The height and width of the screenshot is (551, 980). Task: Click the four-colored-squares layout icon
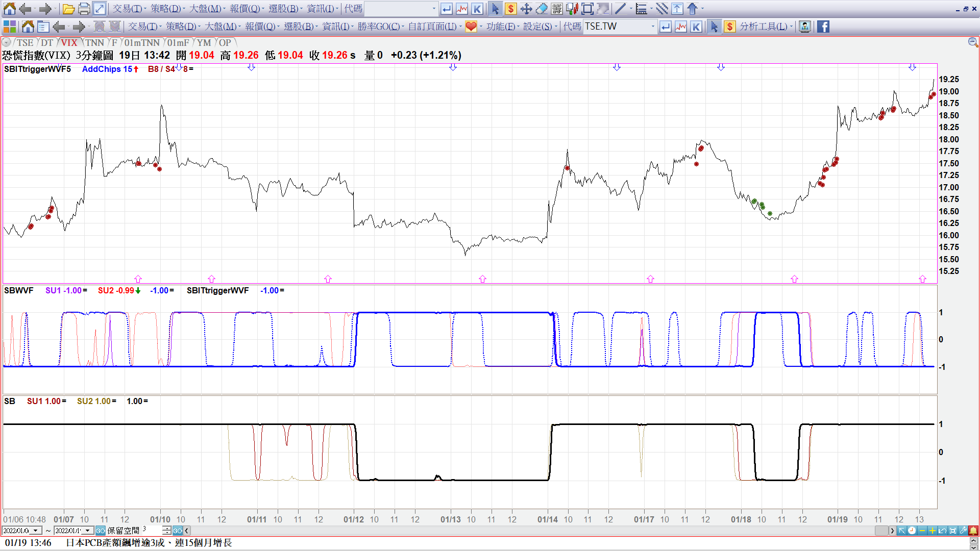9,27
